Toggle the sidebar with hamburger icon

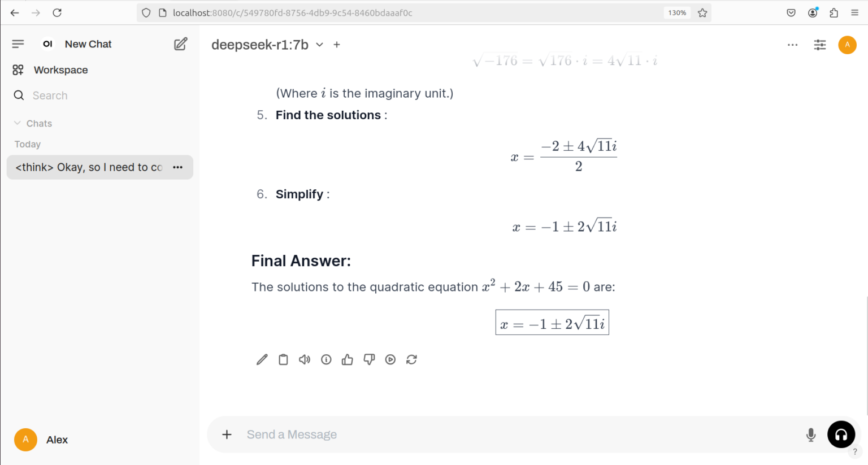coord(18,44)
